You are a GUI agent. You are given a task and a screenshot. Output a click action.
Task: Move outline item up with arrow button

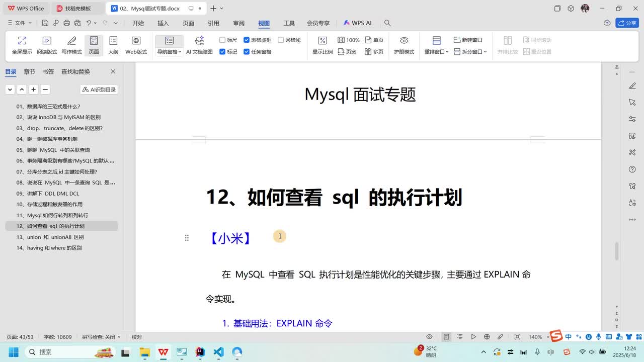pos(22,89)
